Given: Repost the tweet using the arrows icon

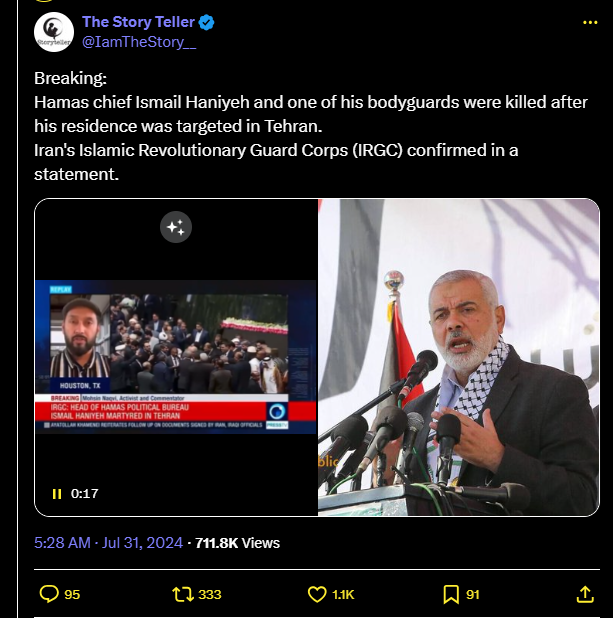Looking at the screenshot, I should tap(183, 594).
